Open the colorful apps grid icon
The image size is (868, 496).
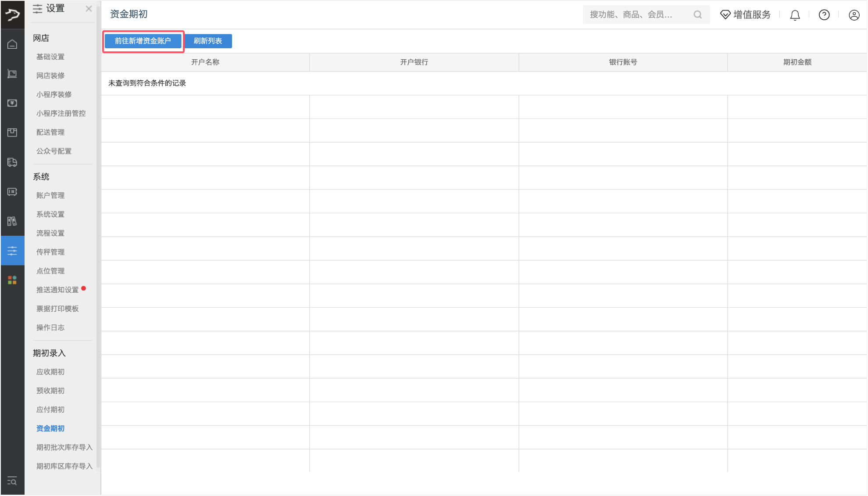click(x=12, y=280)
